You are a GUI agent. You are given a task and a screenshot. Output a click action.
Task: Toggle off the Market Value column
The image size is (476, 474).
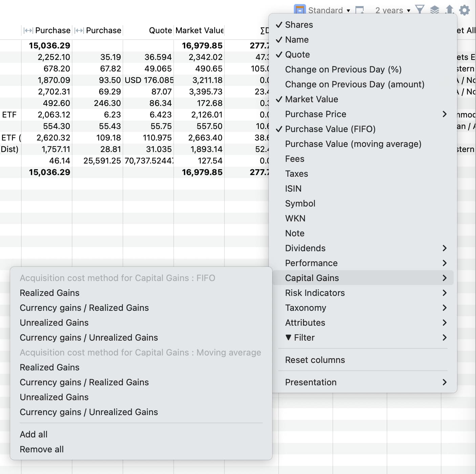(x=311, y=99)
